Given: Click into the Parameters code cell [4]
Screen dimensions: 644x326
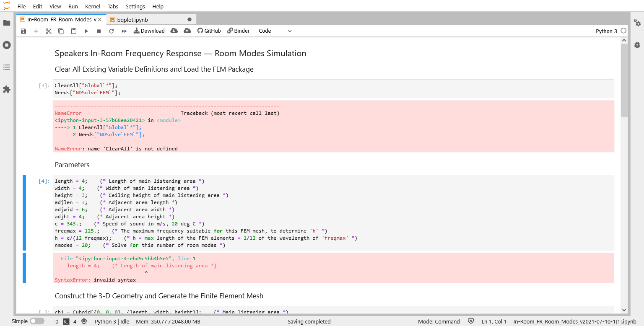Looking at the screenshot, I should coord(333,213).
